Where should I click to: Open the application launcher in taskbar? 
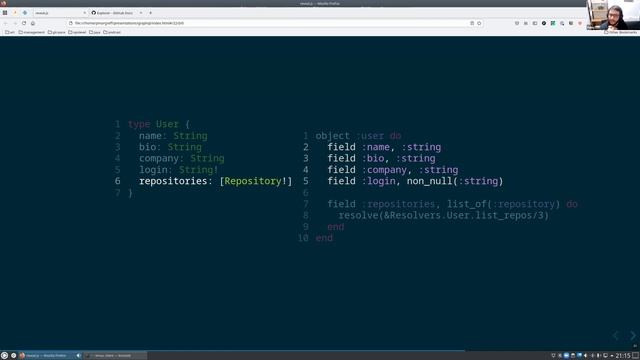[x=4, y=356]
